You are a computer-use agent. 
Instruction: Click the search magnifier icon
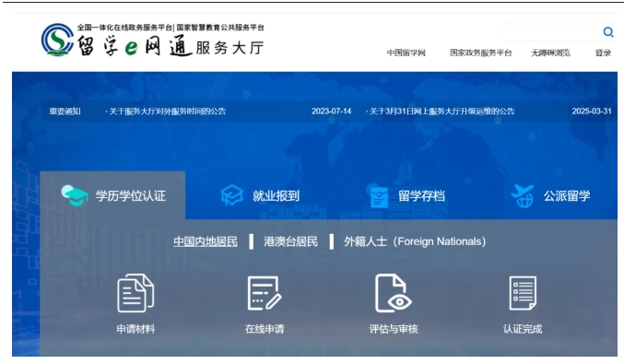pos(607,32)
